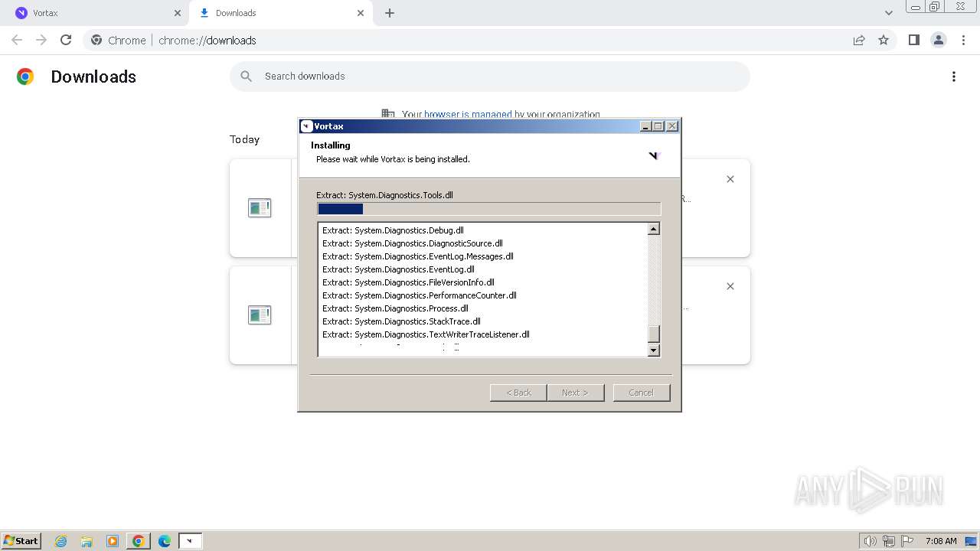Click the installer progress bar

pos(488,209)
